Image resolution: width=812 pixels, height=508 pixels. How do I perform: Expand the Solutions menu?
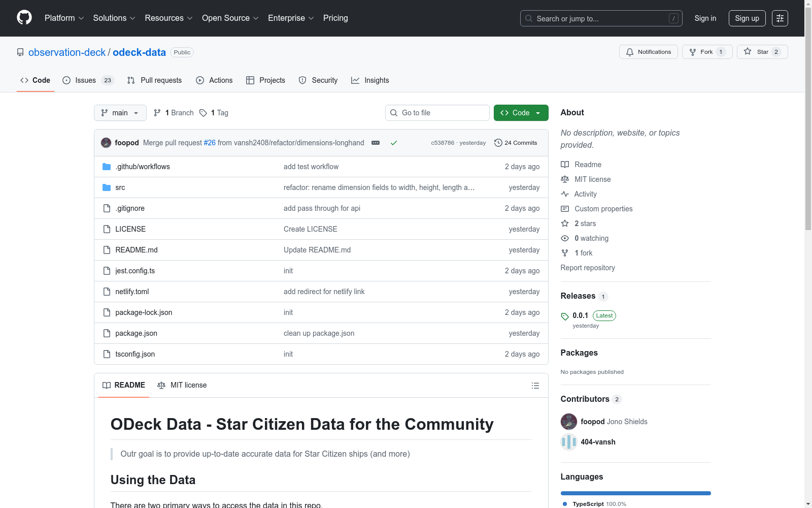pyautogui.click(x=114, y=18)
